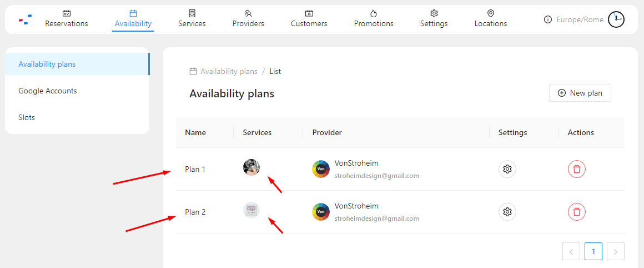
Task: Select Availability plans in the sidebar
Action: point(77,64)
